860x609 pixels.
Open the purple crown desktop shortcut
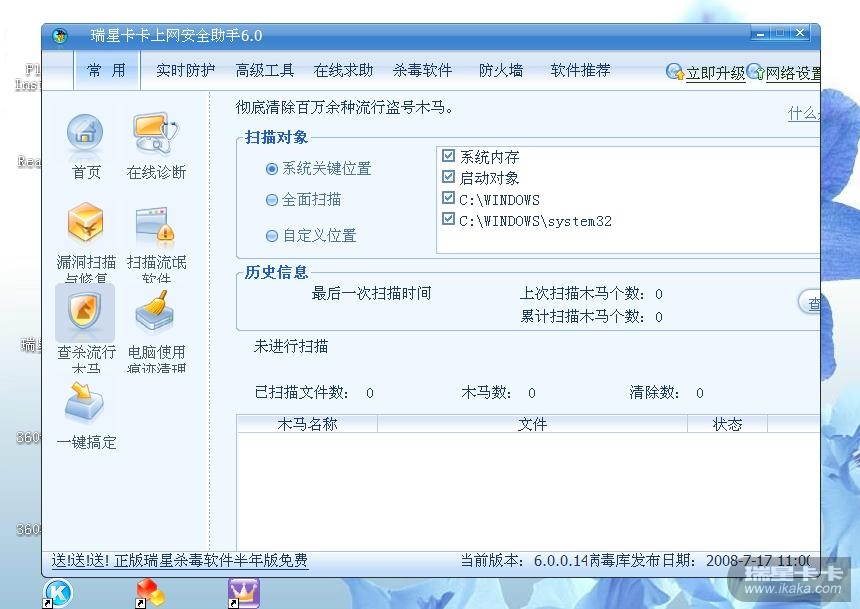244,594
